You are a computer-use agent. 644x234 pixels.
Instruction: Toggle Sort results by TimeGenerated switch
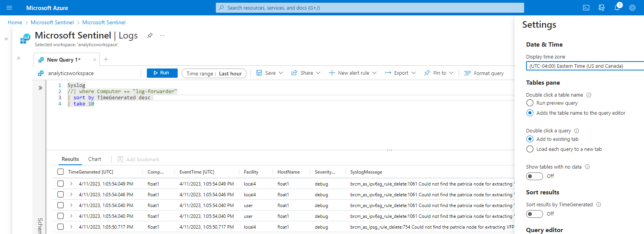click(535, 214)
